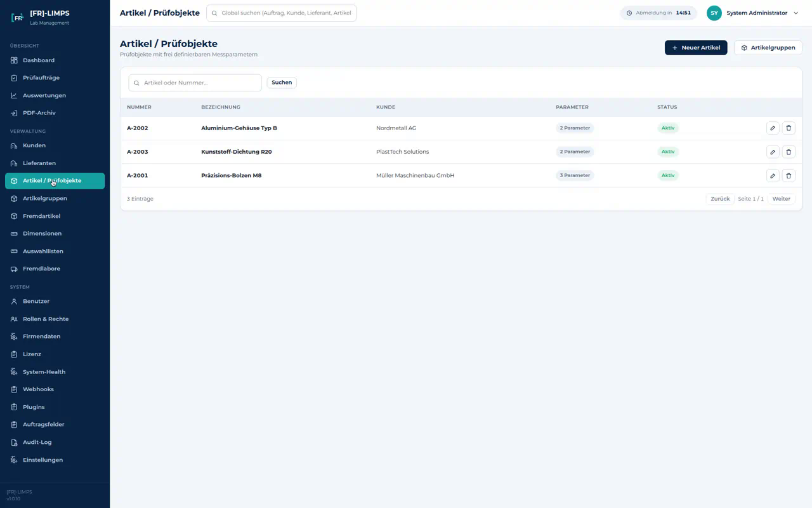812x508 pixels.
Task: Focus the Artikel oder Nummer search box
Action: [195, 83]
